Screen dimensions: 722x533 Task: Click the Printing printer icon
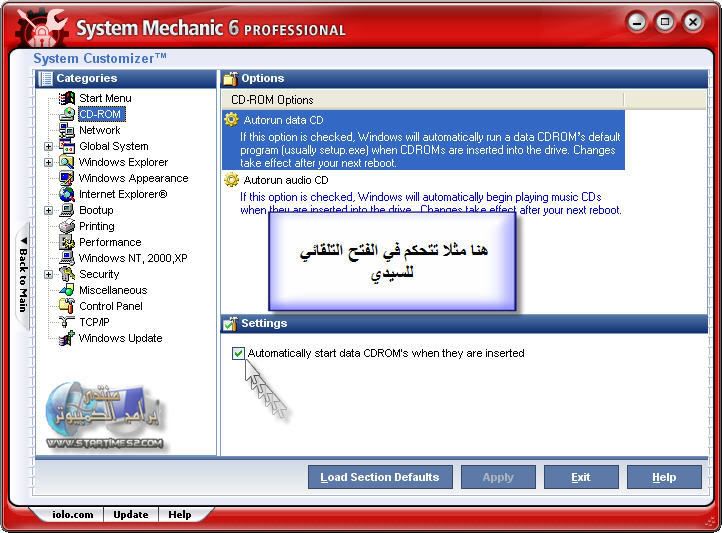(x=67, y=226)
